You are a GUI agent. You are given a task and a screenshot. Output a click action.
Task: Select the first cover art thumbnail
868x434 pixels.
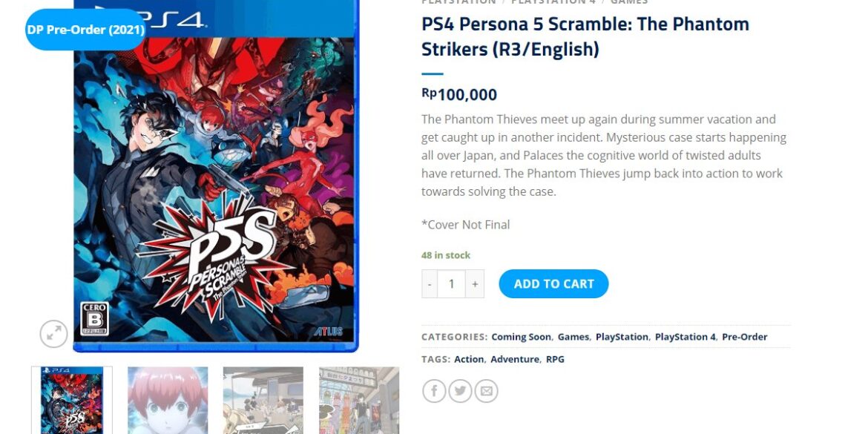pyautogui.click(x=72, y=400)
